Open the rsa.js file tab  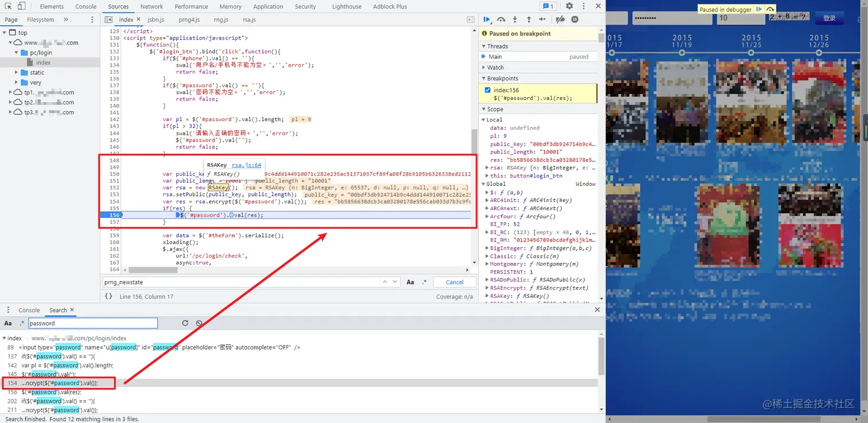(x=249, y=20)
